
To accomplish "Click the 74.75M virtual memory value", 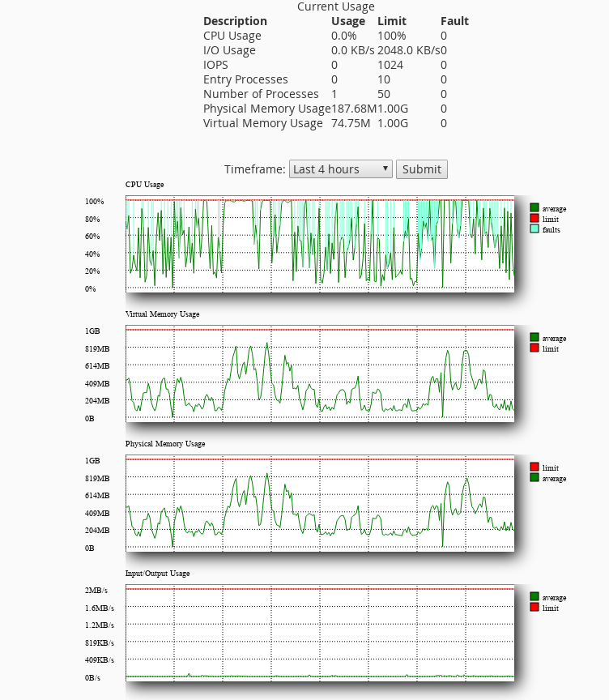I will 350,123.
